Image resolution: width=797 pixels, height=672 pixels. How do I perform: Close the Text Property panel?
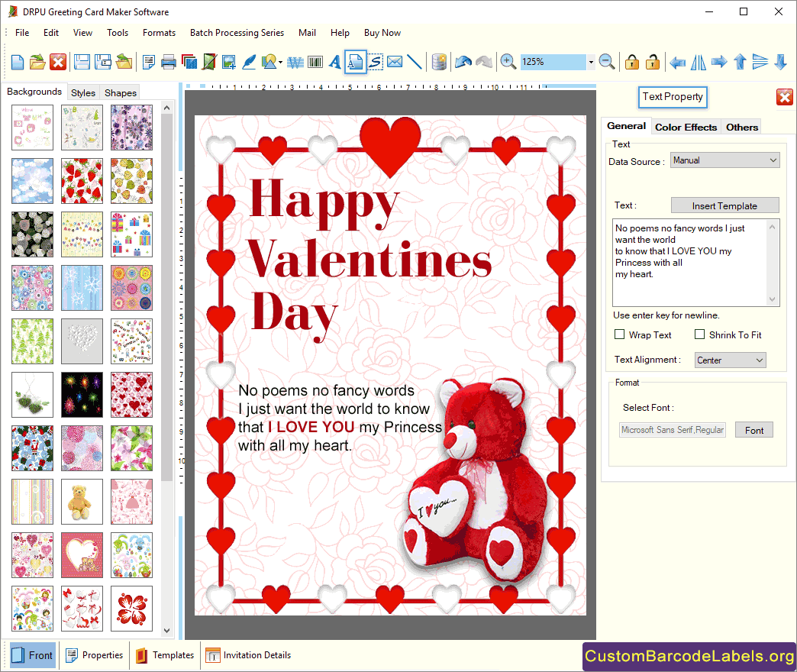click(784, 96)
